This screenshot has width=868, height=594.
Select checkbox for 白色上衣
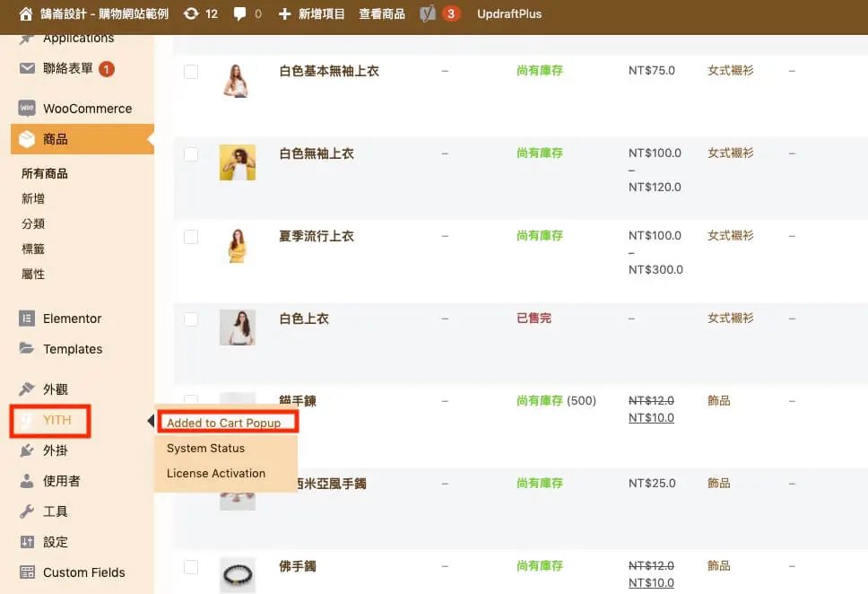pos(191,319)
